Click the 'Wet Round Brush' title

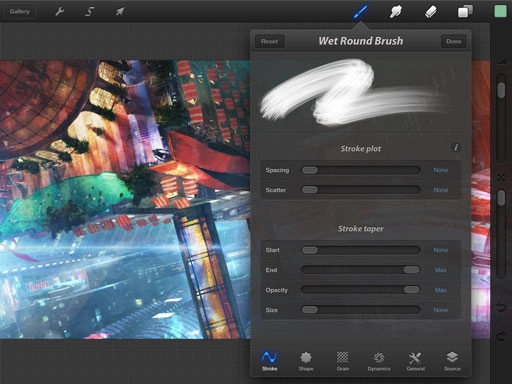[x=361, y=41]
